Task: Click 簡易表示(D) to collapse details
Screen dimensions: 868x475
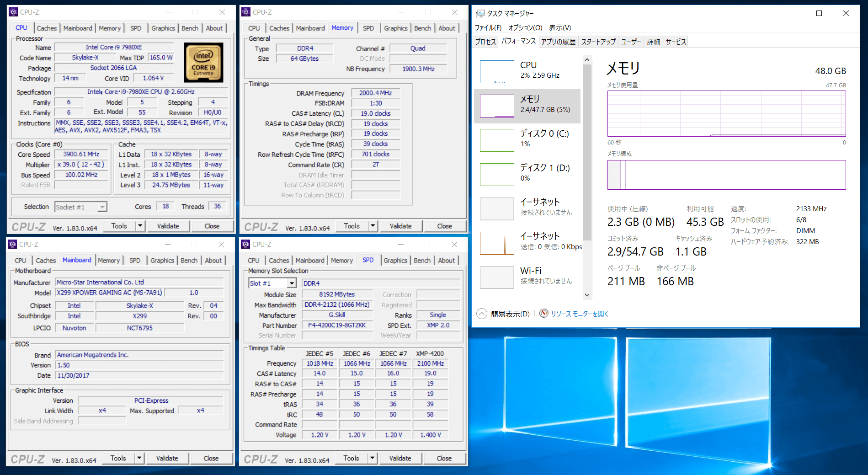Action: 510,314
